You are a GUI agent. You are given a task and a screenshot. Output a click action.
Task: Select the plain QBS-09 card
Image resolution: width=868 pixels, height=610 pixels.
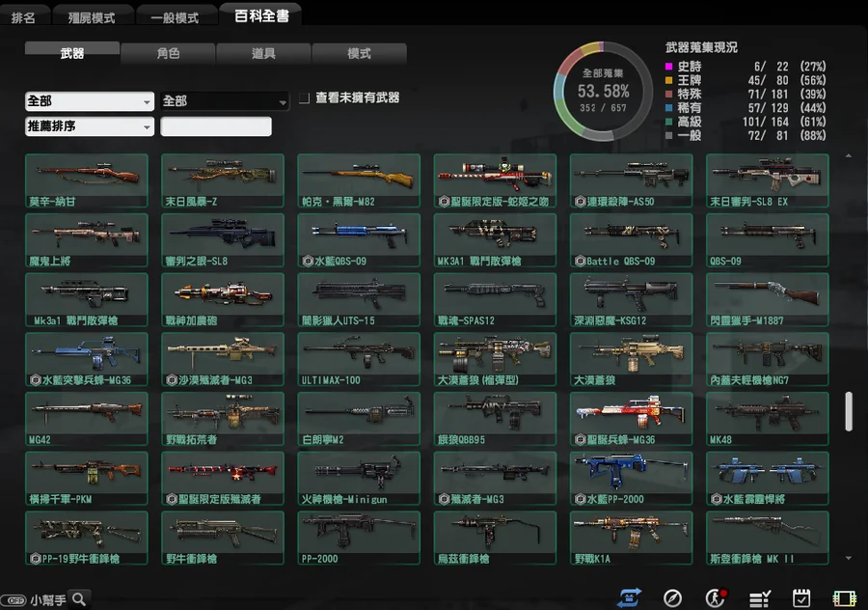coord(768,240)
